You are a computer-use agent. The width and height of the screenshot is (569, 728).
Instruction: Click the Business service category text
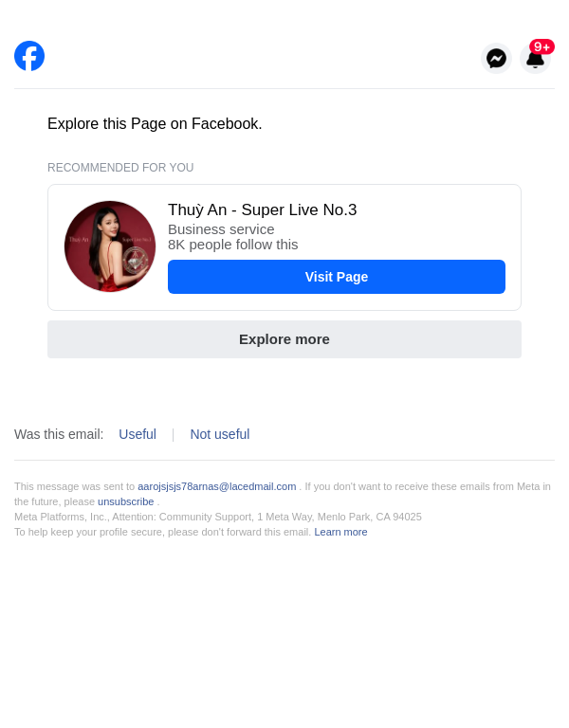click(x=221, y=229)
